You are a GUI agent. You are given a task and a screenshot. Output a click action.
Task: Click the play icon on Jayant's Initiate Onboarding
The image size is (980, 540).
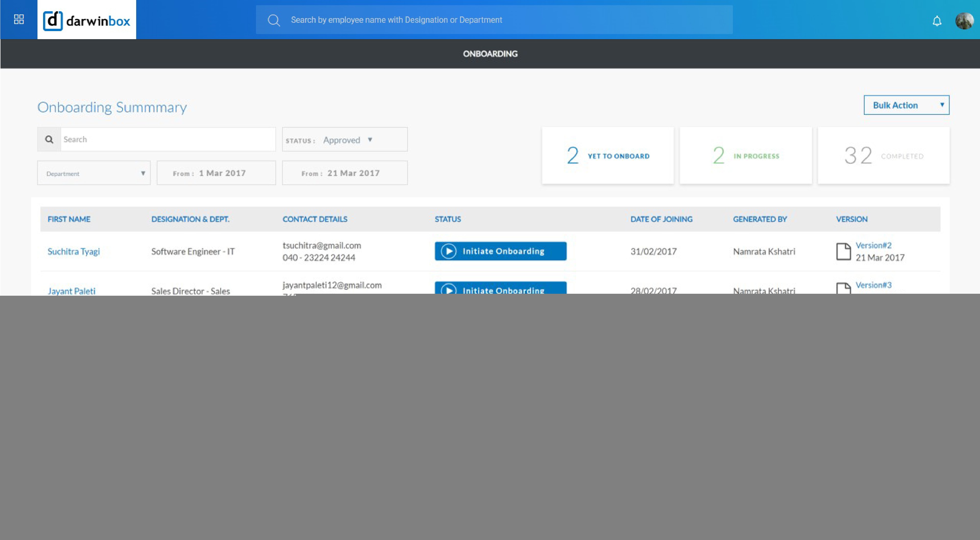click(449, 290)
